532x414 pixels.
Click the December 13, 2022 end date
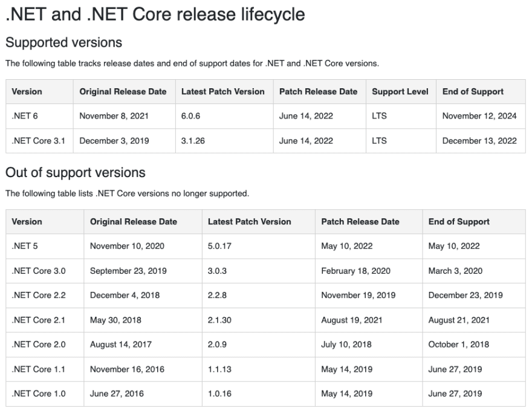479,141
